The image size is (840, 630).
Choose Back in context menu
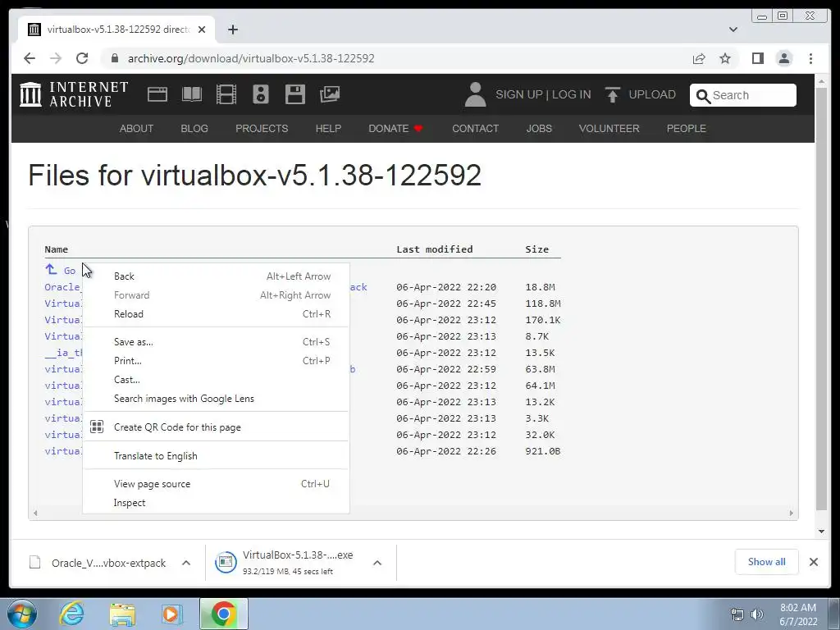216,276
